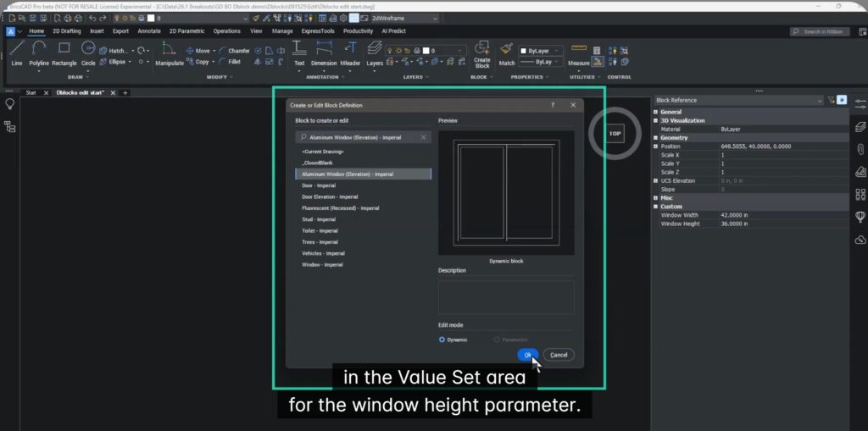The height and width of the screenshot is (431, 868).
Task: Select Toilet - Imperial in block list
Action: (x=320, y=230)
